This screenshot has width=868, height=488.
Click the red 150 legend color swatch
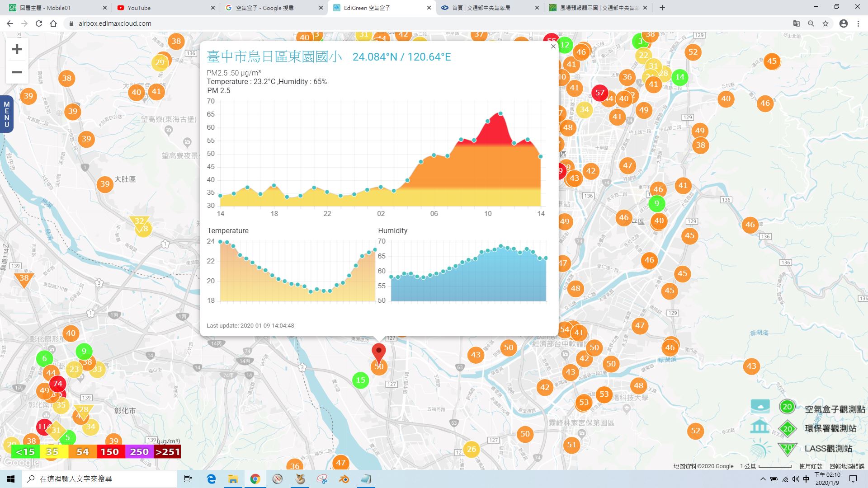109,452
